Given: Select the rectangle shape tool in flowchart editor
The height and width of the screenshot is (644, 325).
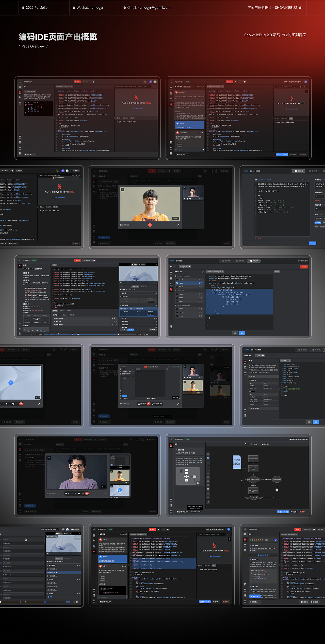Looking at the screenshot, I should (x=208, y=462).
